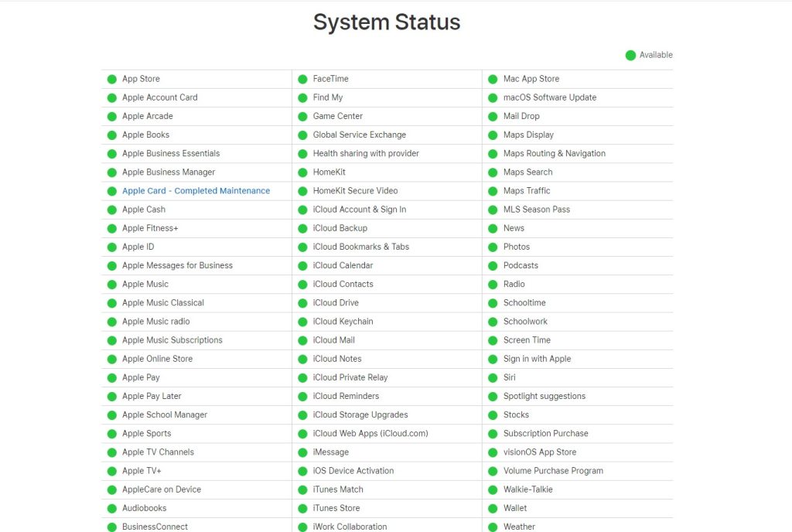792x532 pixels.
Task: Click the MLS Season Pass entry
Action: (537, 210)
